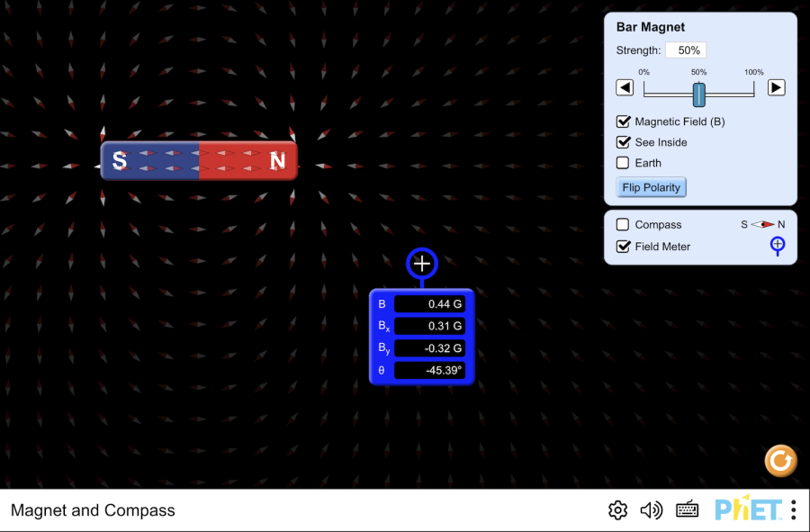
Task: Enable the Earth checkbox
Action: (x=623, y=163)
